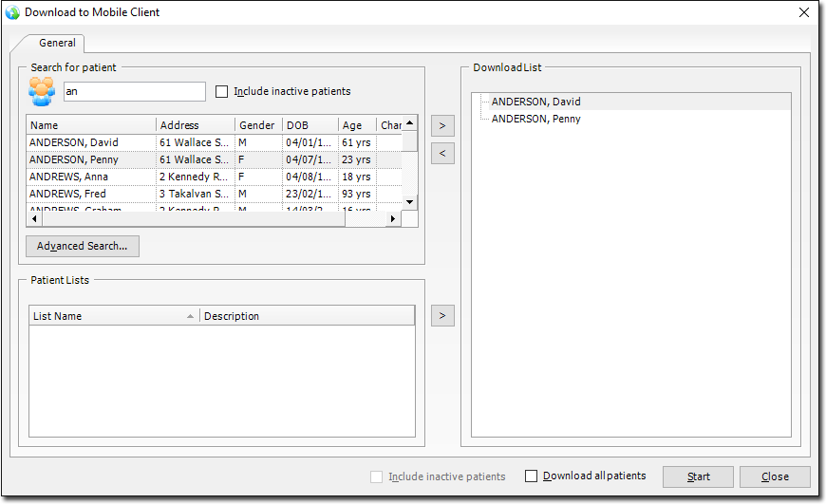The image size is (826, 504).
Task: Click the Age column header
Action: (x=357, y=125)
